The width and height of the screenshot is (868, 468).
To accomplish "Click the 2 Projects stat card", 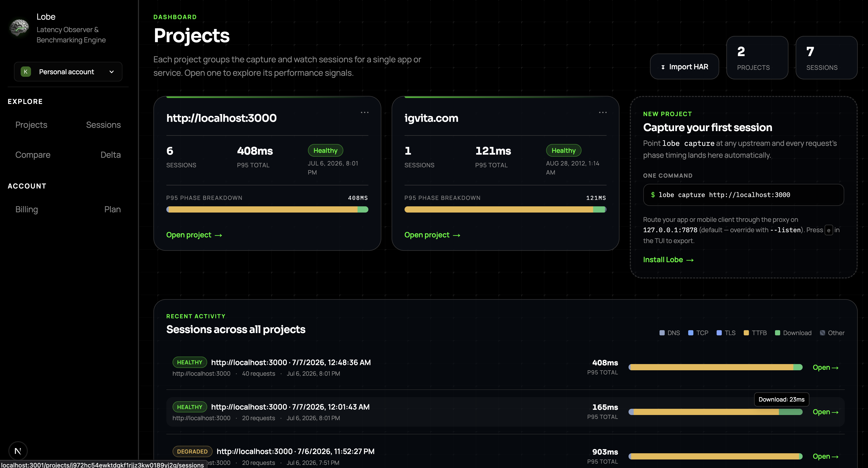I will pos(757,58).
